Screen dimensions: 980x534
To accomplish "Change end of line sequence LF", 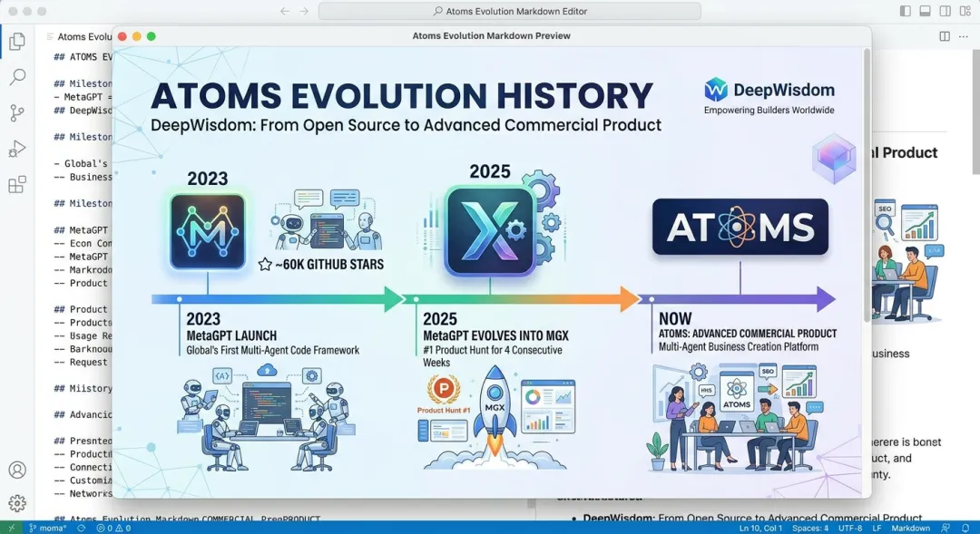I will pos(877,528).
